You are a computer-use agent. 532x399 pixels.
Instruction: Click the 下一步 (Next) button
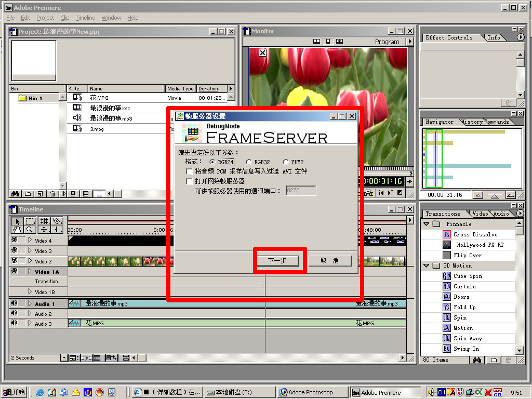(278, 261)
